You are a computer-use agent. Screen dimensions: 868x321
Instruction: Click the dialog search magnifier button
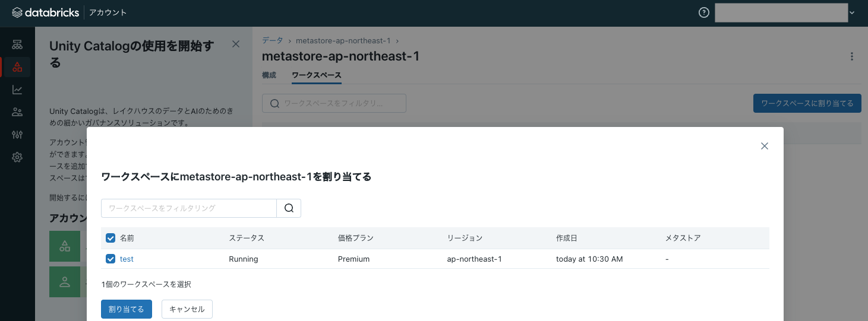[289, 208]
